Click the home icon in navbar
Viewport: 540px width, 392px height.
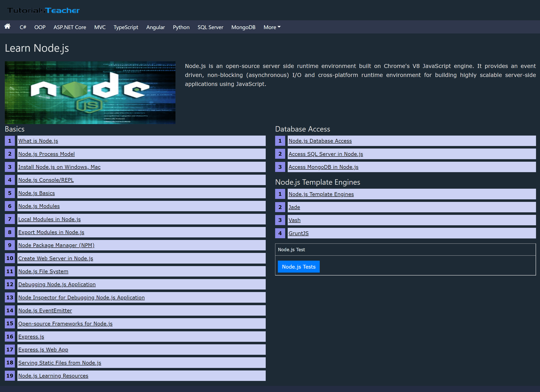7,26
